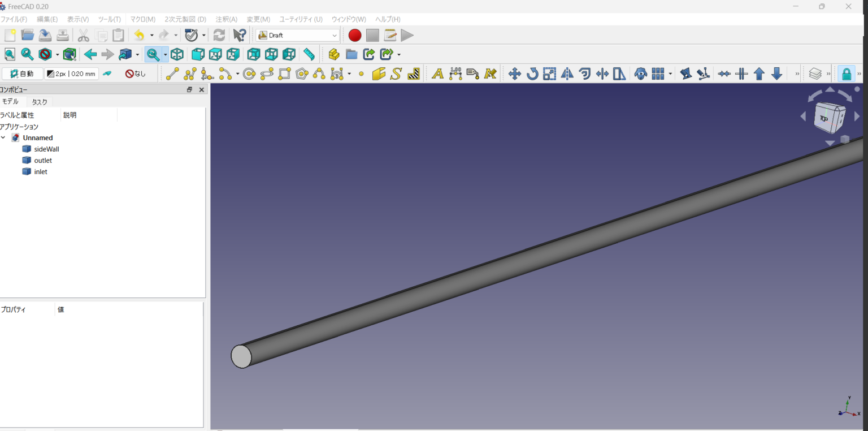
Task: Activate the Draft Rotate tool
Action: pyautogui.click(x=532, y=74)
